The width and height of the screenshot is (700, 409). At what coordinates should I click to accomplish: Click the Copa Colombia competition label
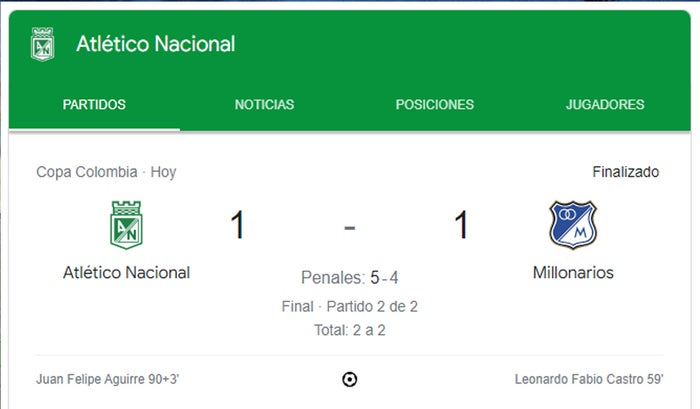(x=89, y=172)
